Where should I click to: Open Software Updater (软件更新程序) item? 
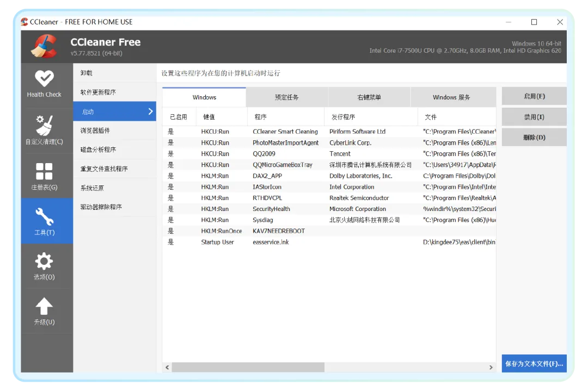point(115,92)
